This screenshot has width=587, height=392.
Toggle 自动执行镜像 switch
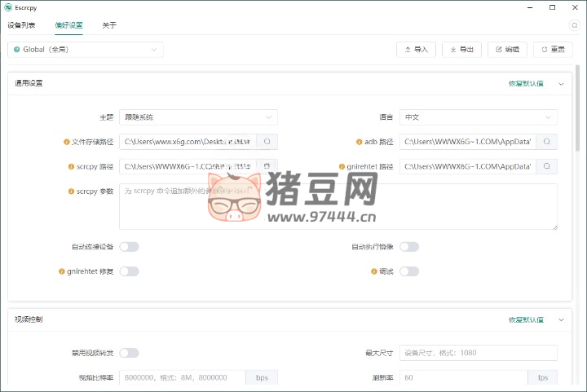409,247
